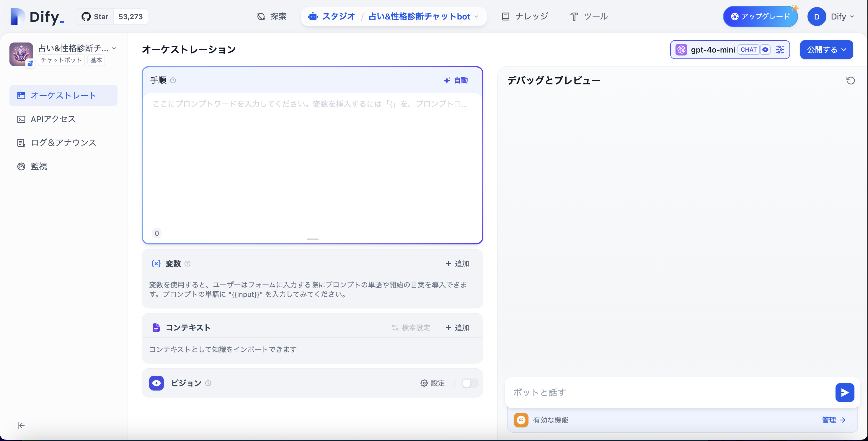The image size is (868, 441).
Task: Enable the ビジョン toggle switch
Action: [470, 383]
